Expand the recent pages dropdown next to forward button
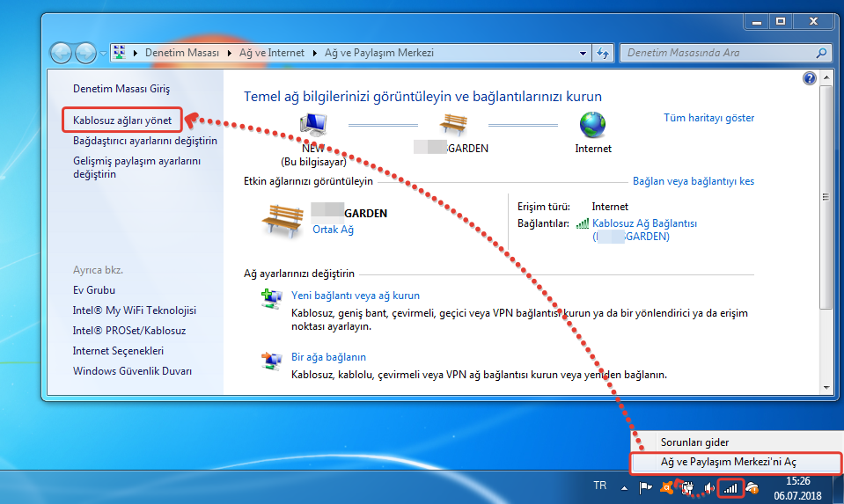844x504 pixels. [x=103, y=53]
